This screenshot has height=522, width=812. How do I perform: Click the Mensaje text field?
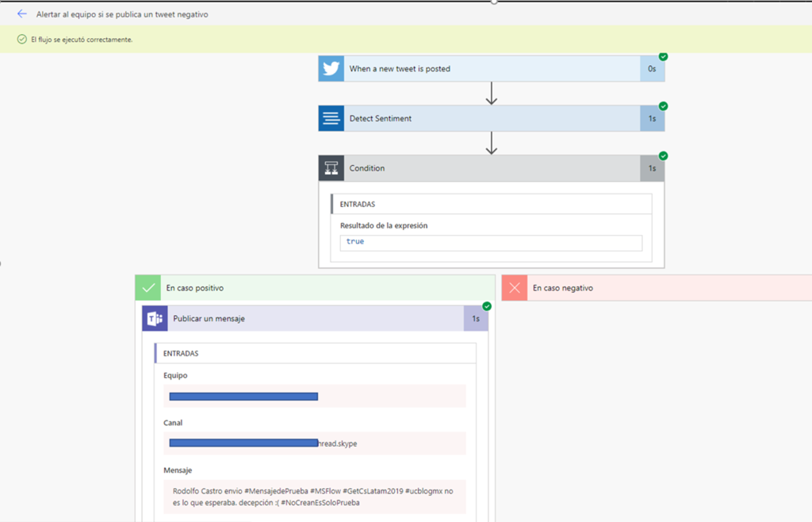point(315,497)
